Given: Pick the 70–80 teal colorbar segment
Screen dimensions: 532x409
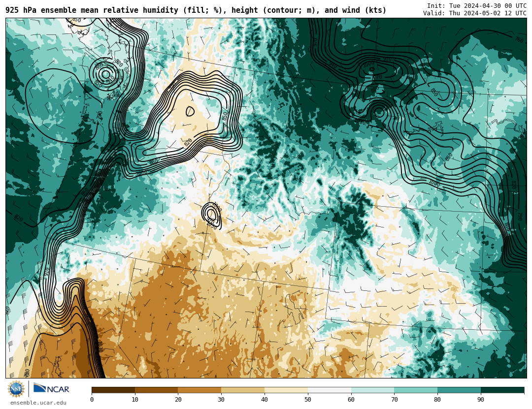Looking at the screenshot, I should [416, 390].
